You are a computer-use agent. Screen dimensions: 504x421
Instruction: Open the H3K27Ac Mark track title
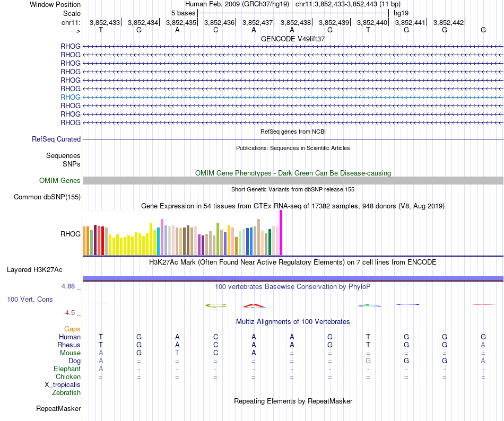(293, 262)
